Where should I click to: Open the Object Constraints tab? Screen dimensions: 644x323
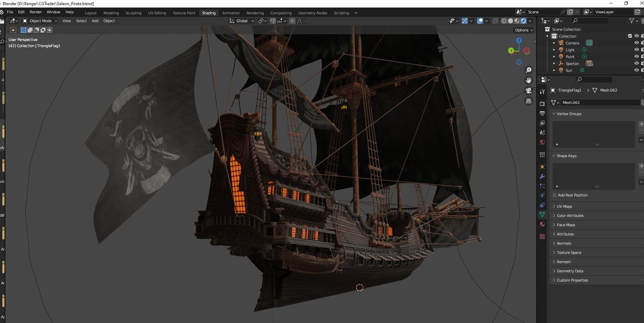click(x=542, y=205)
